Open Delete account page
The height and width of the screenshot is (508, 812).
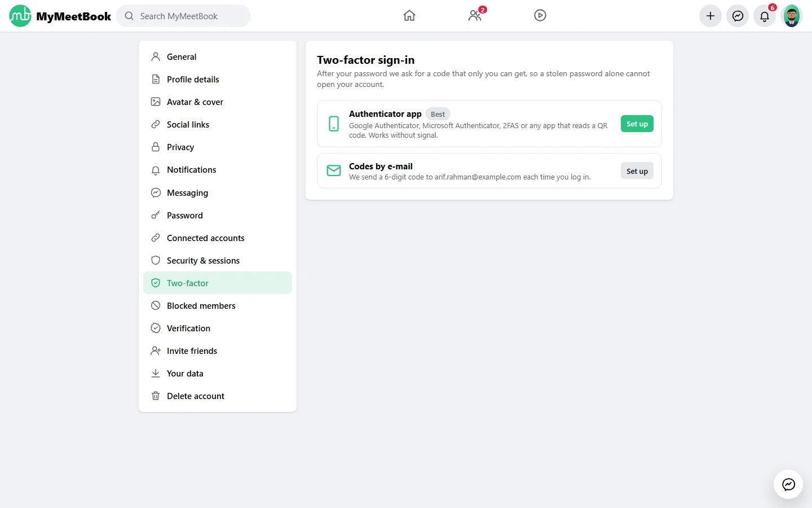(218, 396)
